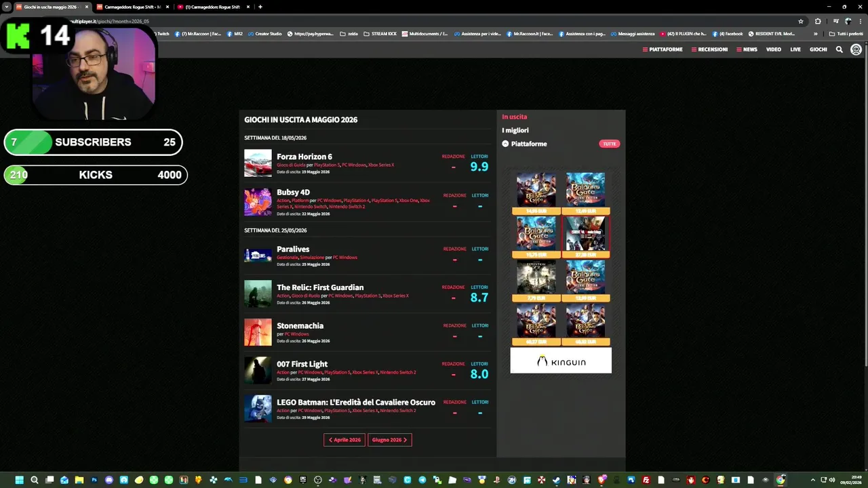
Task: Open Windows taskbar search
Action: tap(34, 480)
